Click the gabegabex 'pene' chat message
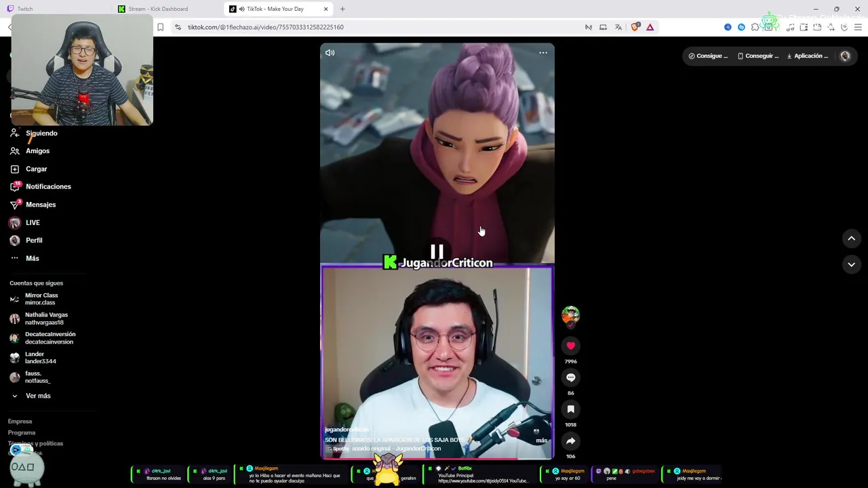 coord(625,474)
